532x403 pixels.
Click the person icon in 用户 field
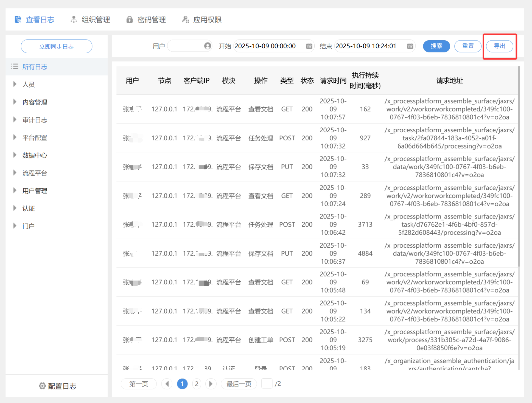tap(208, 46)
